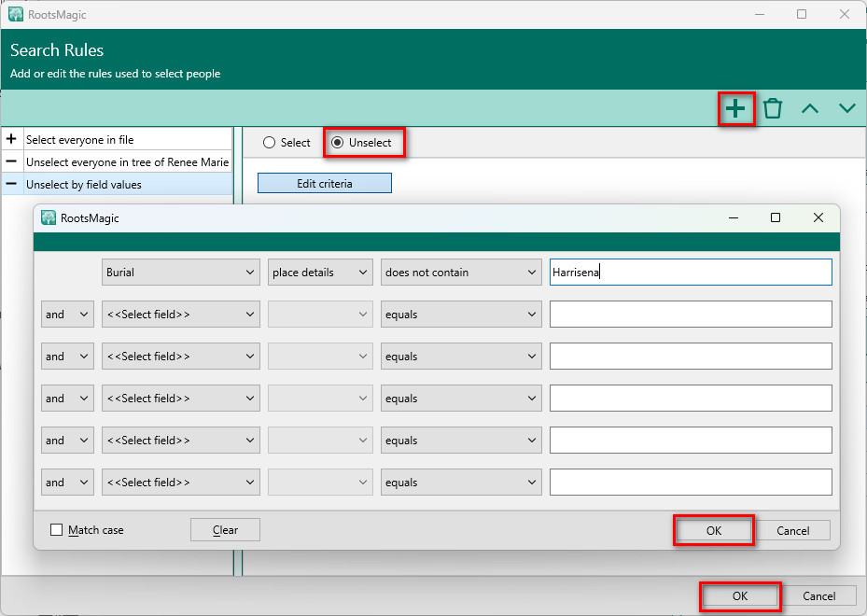This screenshot has height=616, width=867.
Task: Click OK in Search Rules window
Action: [x=740, y=596]
